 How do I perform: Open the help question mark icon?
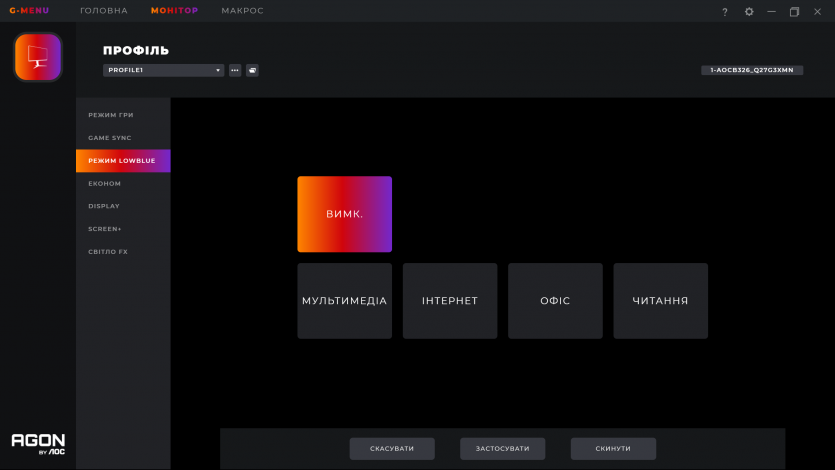tap(725, 11)
